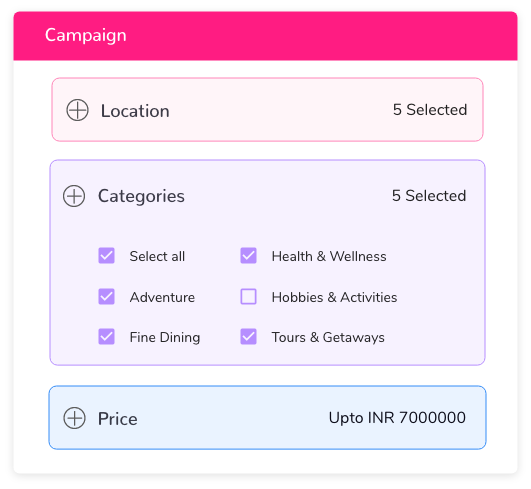This screenshot has height=489, width=531.
Task: Click the Select all label text
Action: 157,256
